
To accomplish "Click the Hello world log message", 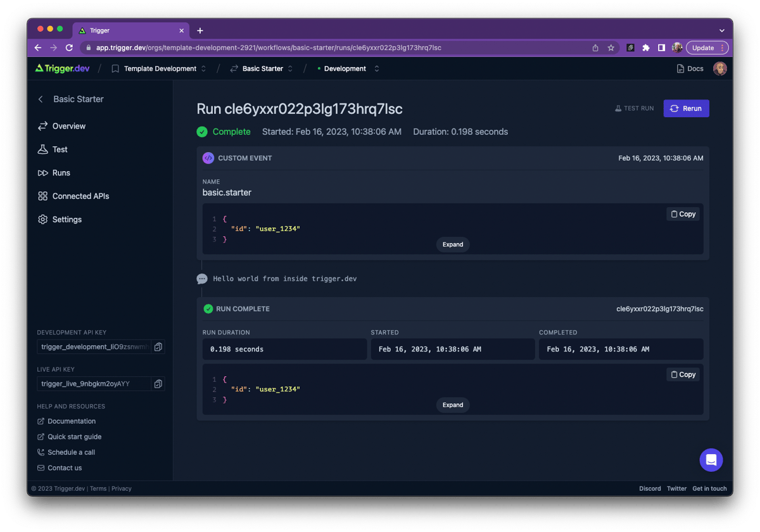I will coord(285,279).
